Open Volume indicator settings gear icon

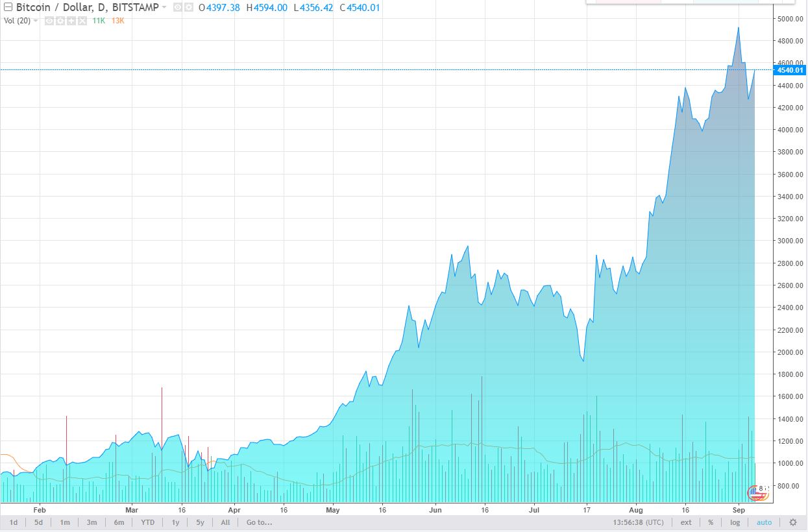point(60,21)
